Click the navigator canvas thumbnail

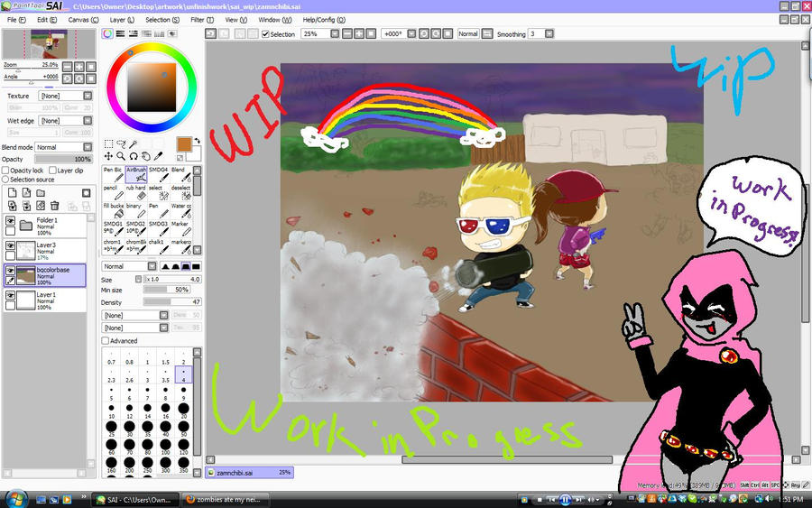pos(50,44)
